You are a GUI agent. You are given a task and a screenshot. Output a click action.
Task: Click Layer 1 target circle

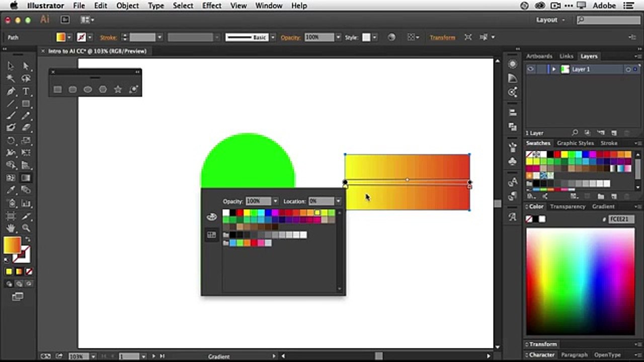click(x=628, y=69)
